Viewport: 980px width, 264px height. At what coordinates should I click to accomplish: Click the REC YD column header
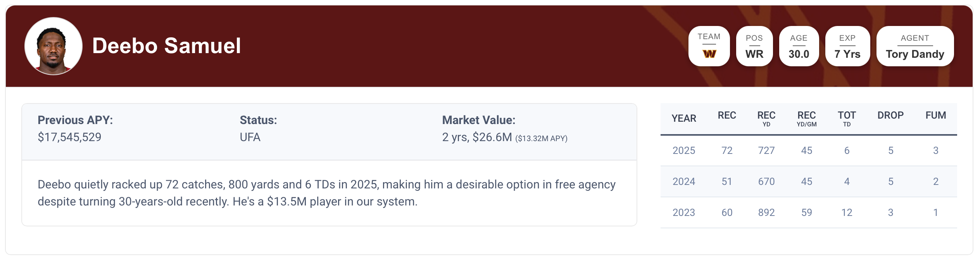pos(766,119)
